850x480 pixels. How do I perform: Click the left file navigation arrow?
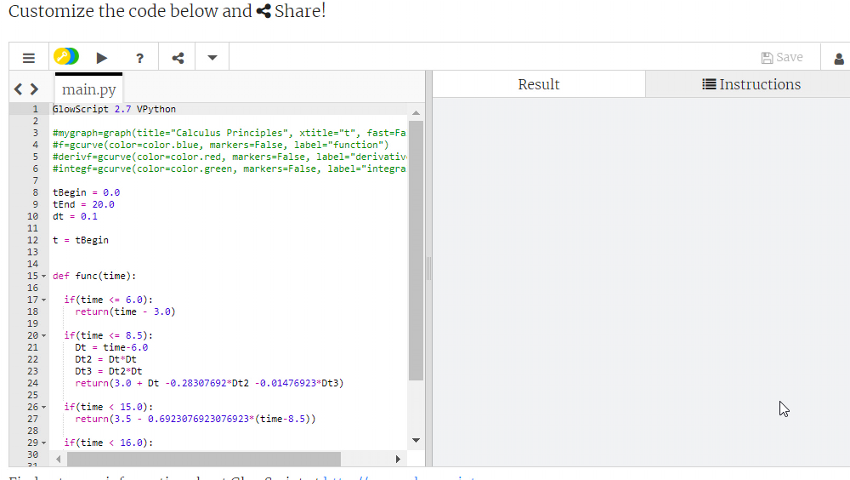19,89
